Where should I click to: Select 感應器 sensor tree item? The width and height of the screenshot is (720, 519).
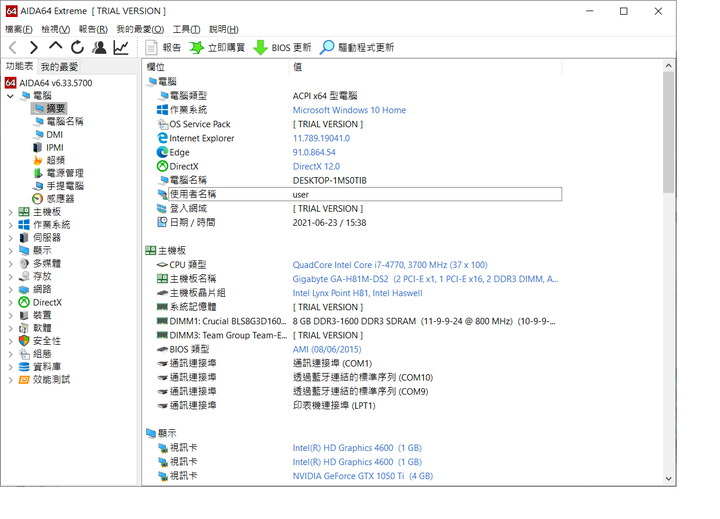(53, 199)
